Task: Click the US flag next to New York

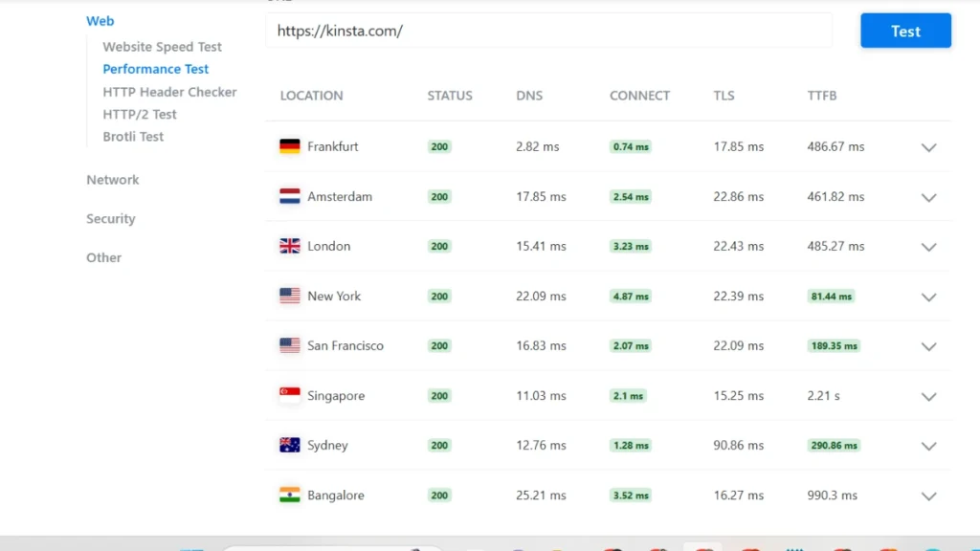Action: point(289,296)
